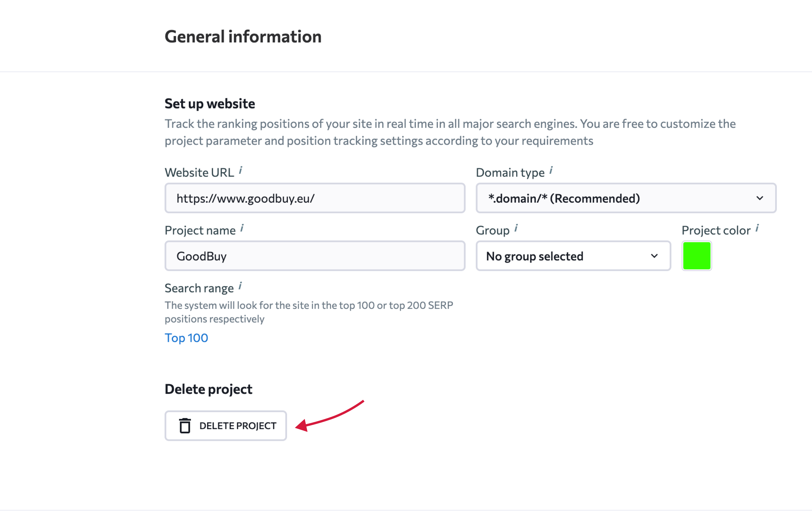Click the info icon beside Domain type
Screen dimensions: 812x518
tap(551, 170)
